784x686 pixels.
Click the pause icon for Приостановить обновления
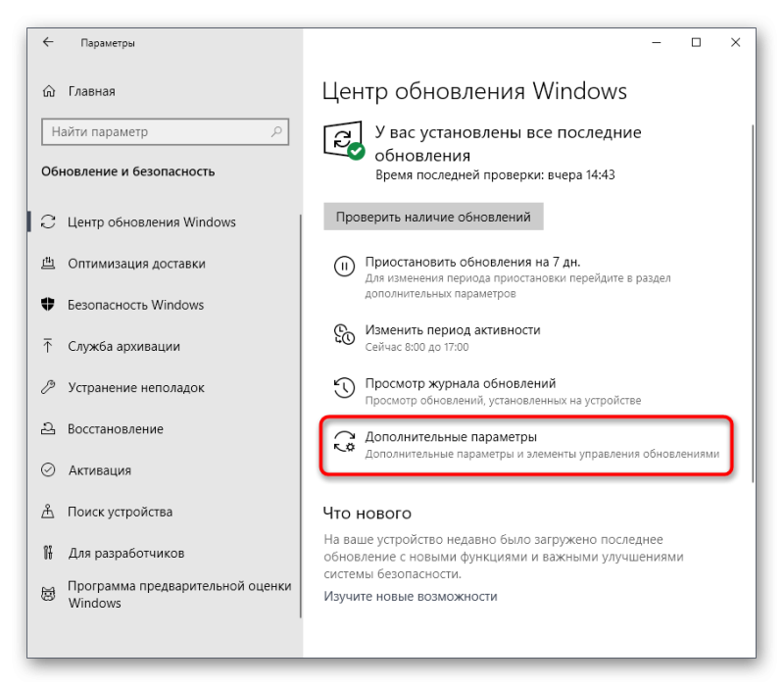[x=344, y=266]
